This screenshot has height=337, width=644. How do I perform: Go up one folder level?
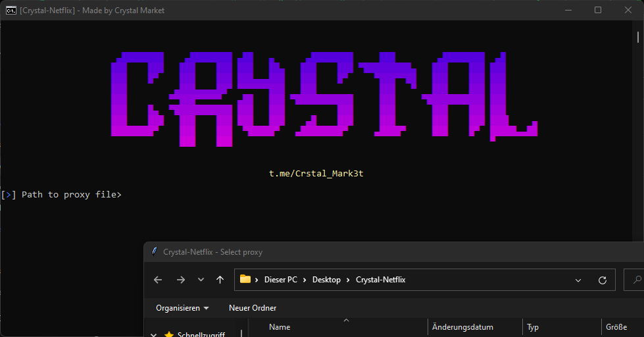point(220,280)
